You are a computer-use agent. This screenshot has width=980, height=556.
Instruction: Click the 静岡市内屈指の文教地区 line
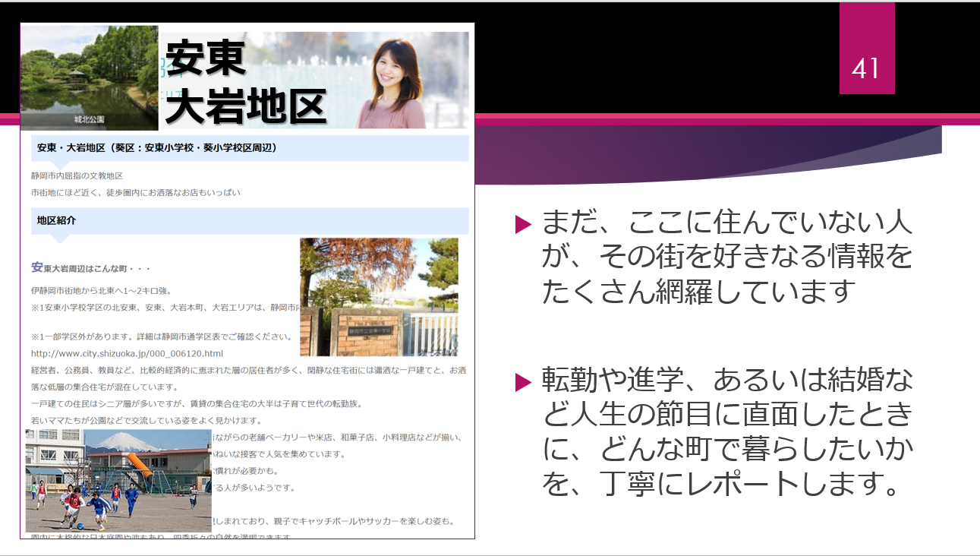click(x=77, y=175)
